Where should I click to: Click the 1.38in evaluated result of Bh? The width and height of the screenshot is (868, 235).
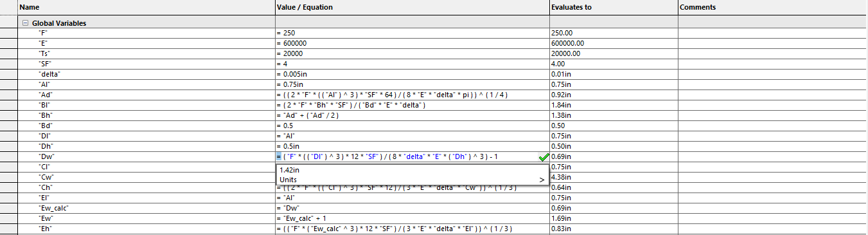tap(614, 115)
